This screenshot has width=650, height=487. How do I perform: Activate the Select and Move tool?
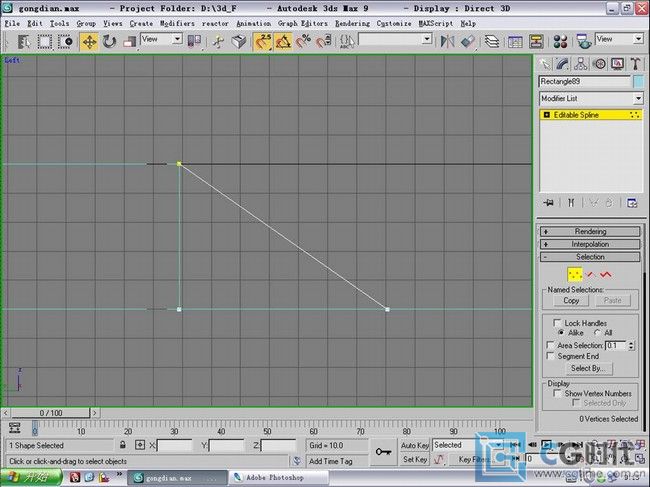89,41
